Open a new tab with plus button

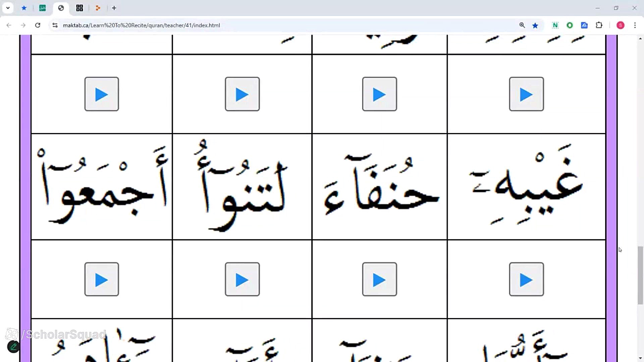pyautogui.click(x=114, y=8)
